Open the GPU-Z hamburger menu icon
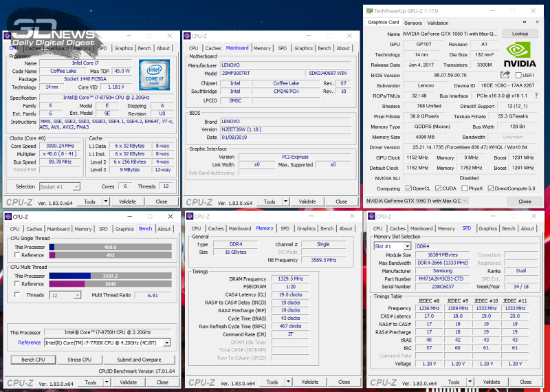Screen dimensions: 550x392 pos(537,22)
